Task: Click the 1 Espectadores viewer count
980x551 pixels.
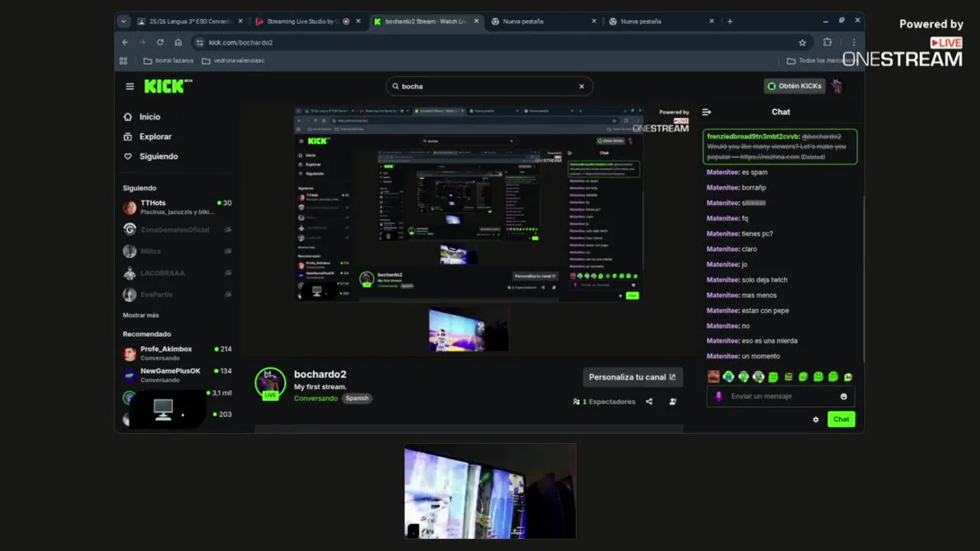Action: (604, 402)
